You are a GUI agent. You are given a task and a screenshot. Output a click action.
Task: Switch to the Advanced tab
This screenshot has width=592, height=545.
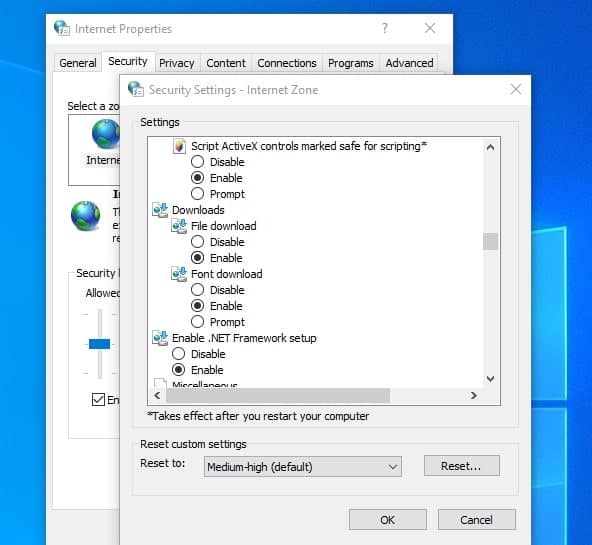pyautogui.click(x=409, y=63)
